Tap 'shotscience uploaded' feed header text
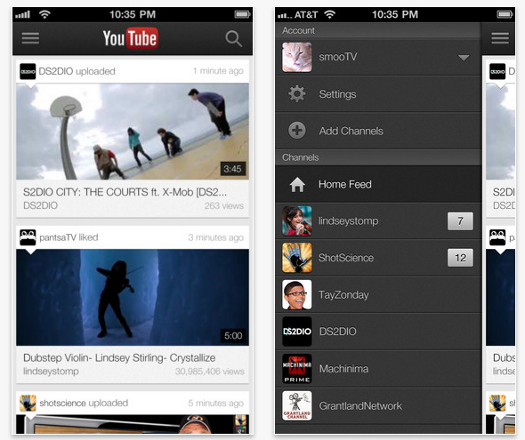This screenshot has width=525, height=440. 84,403
